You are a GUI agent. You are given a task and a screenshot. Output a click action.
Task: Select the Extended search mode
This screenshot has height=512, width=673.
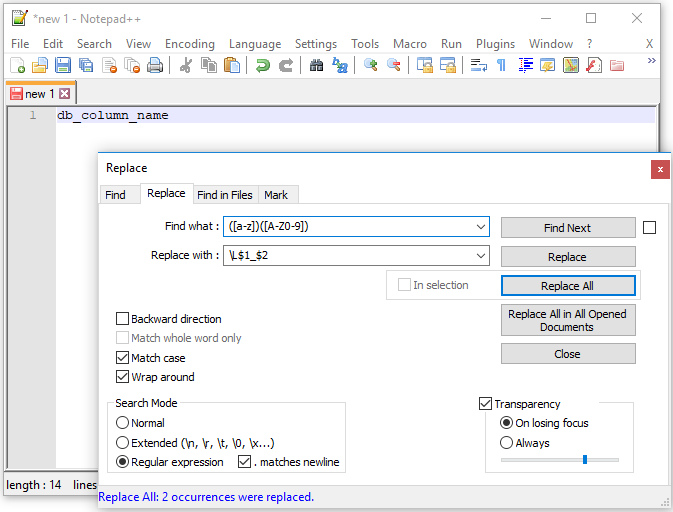tap(123, 442)
